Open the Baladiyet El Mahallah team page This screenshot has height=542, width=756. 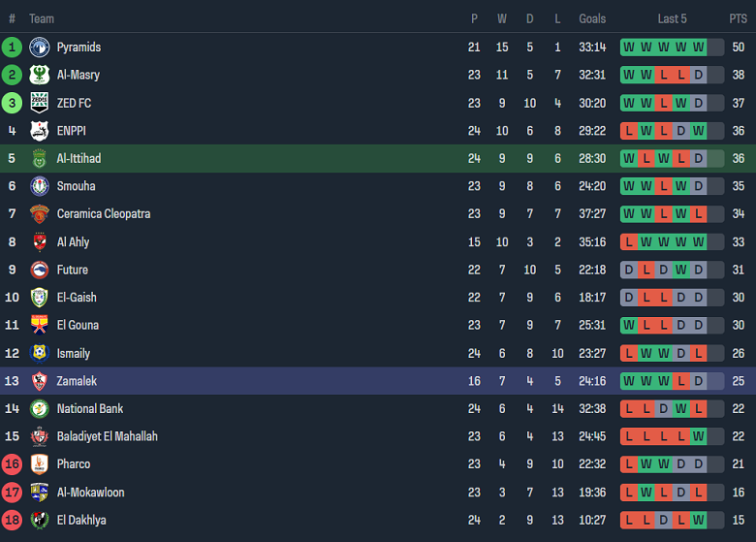(107, 436)
